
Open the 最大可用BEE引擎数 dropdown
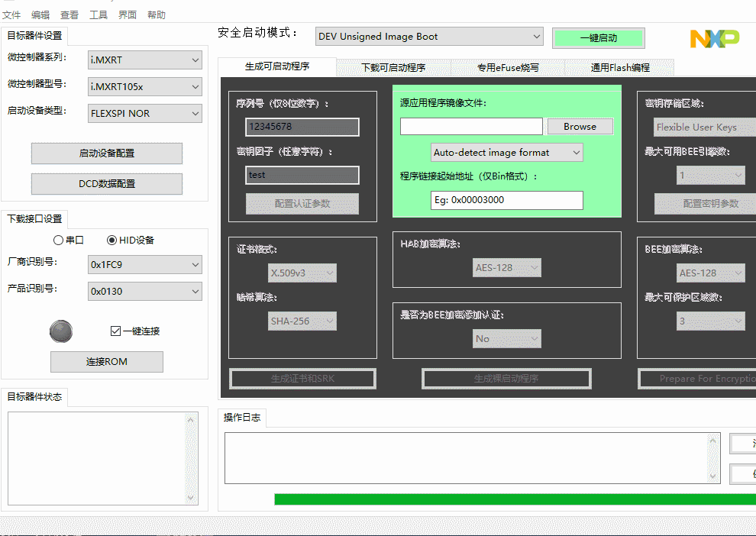[x=711, y=176]
